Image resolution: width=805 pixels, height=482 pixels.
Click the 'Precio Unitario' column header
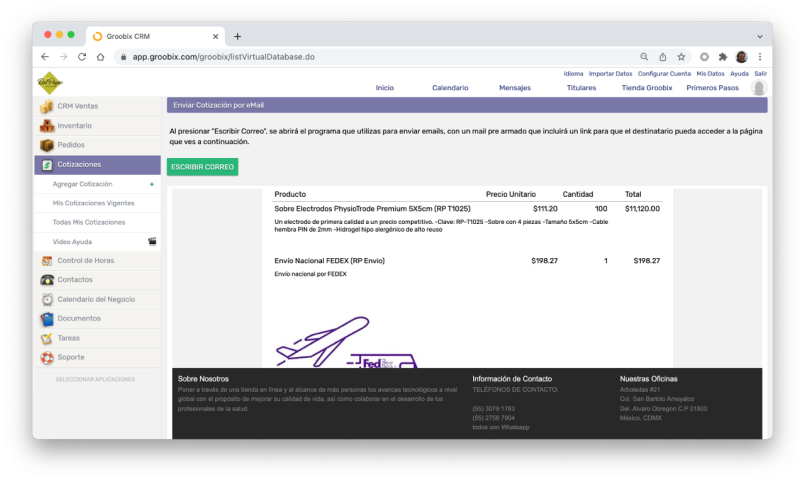[511, 195]
